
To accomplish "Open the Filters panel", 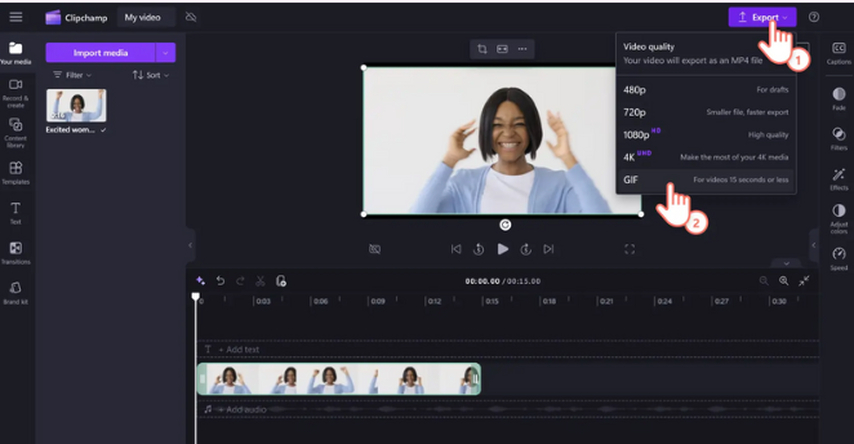I will (838, 137).
